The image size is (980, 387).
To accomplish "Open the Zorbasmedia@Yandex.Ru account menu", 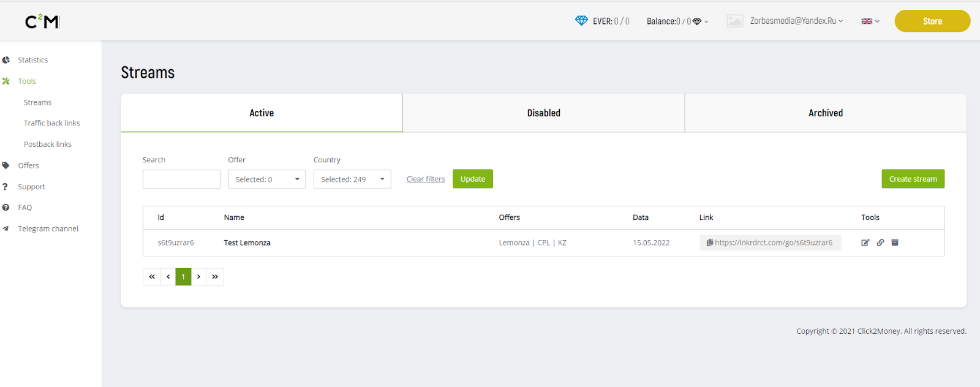I will tap(796, 21).
